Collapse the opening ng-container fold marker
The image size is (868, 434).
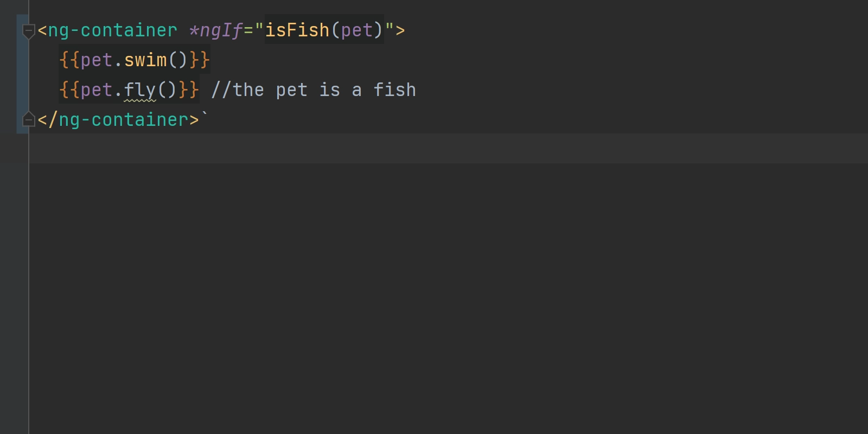pos(29,31)
